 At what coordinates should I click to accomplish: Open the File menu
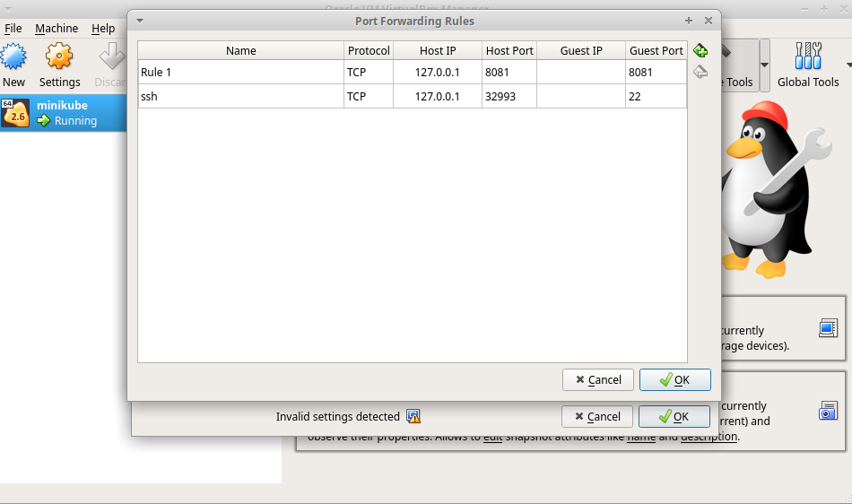click(x=13, y=28)
